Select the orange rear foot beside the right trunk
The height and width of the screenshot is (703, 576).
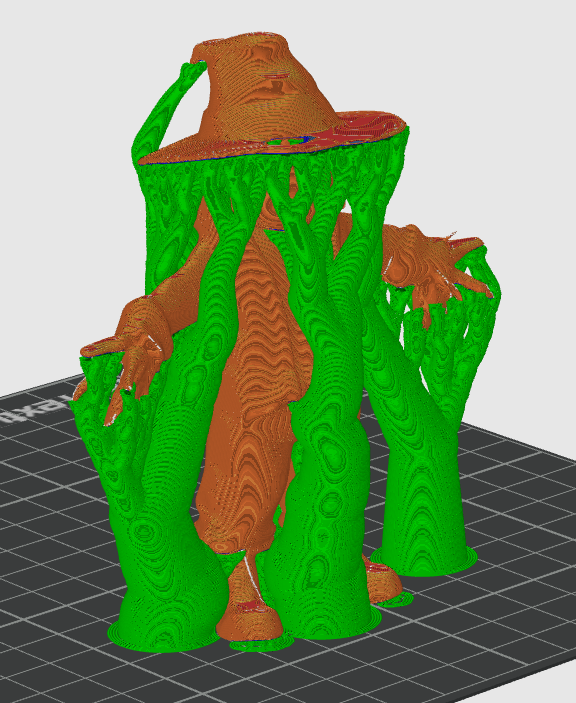[383, 581]
